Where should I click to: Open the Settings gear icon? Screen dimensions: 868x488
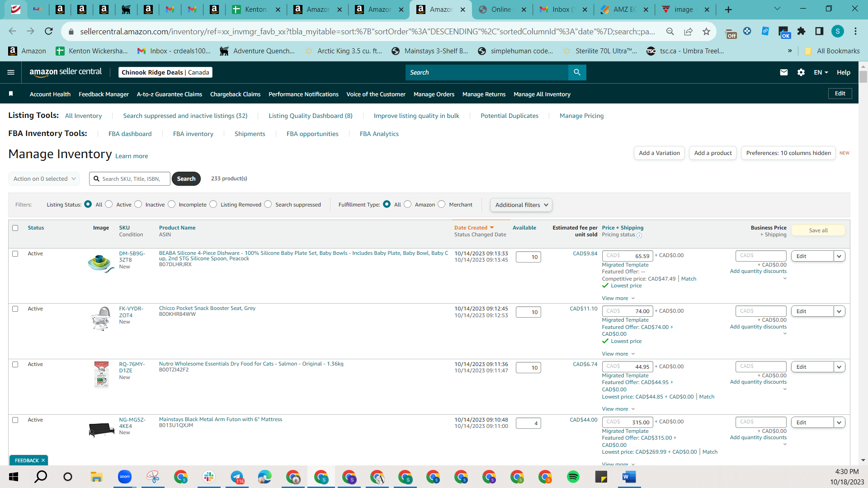(801, 72)
